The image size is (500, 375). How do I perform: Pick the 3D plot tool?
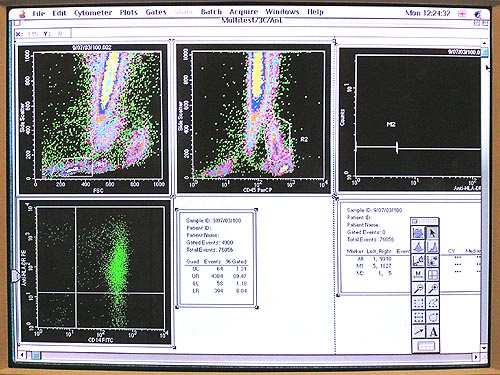click(418, 247)
